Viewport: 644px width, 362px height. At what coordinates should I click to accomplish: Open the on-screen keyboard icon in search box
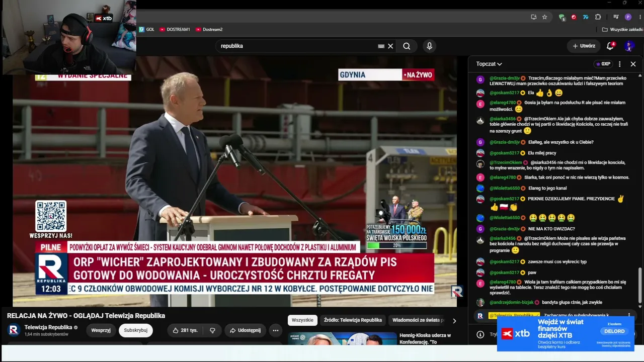(381, 46)
